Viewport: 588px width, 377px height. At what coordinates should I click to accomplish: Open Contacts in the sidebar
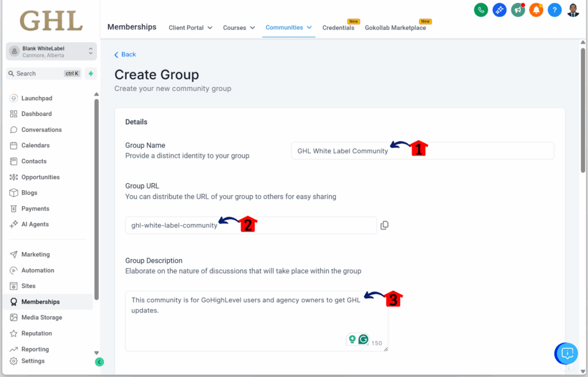click(28, 161)
